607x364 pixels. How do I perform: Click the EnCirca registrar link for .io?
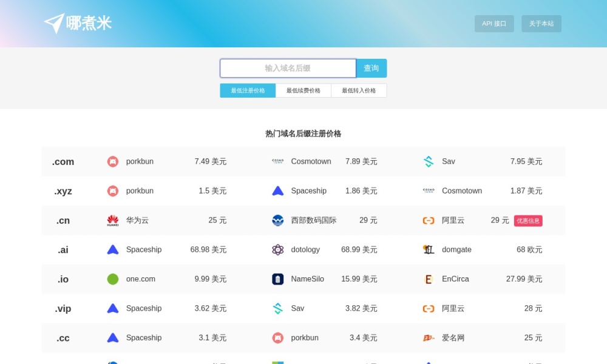455,278
